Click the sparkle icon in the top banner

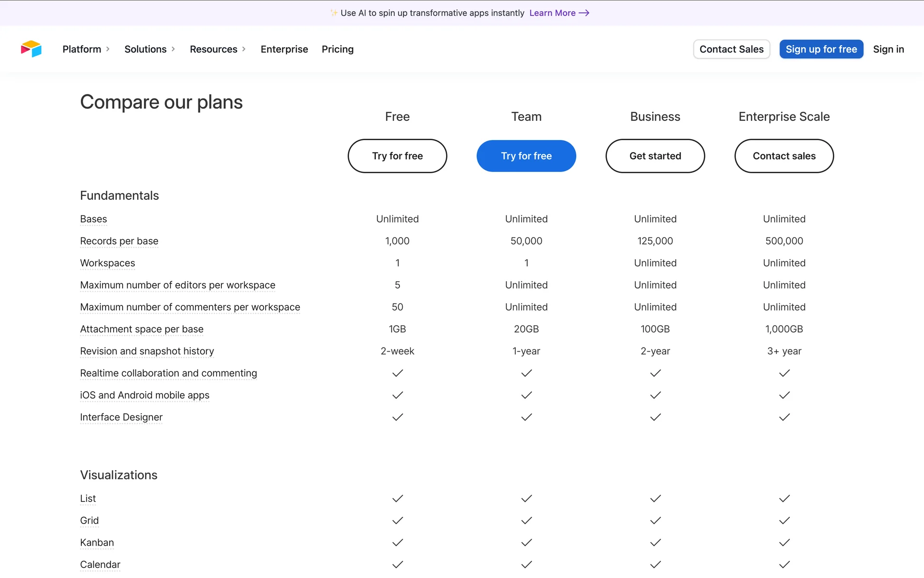(x=334, y=13)
